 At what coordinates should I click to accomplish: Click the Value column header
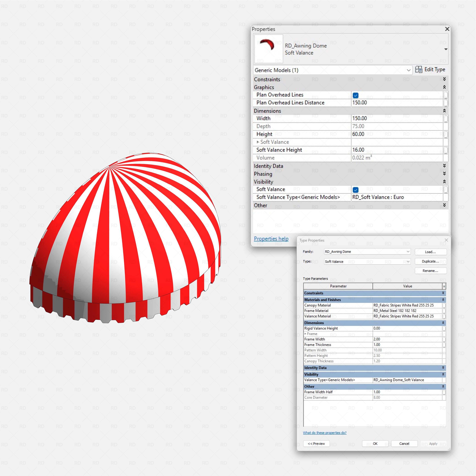click(408, 286)
